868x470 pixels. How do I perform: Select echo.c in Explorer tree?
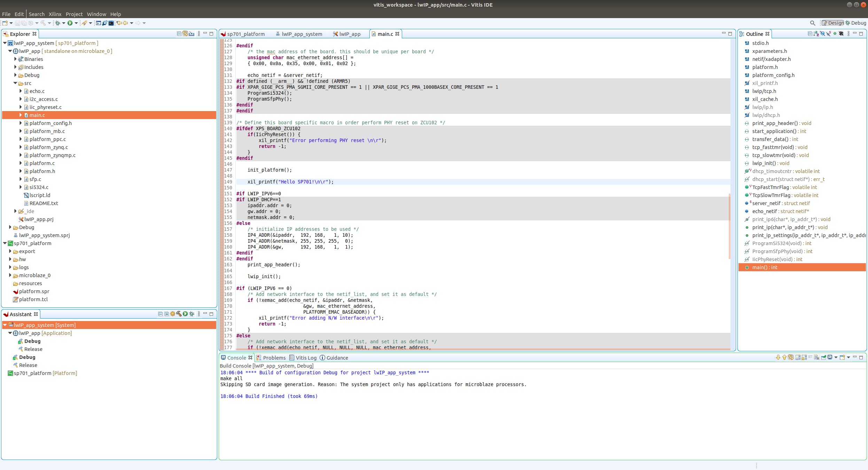click(x=37, y=91)
